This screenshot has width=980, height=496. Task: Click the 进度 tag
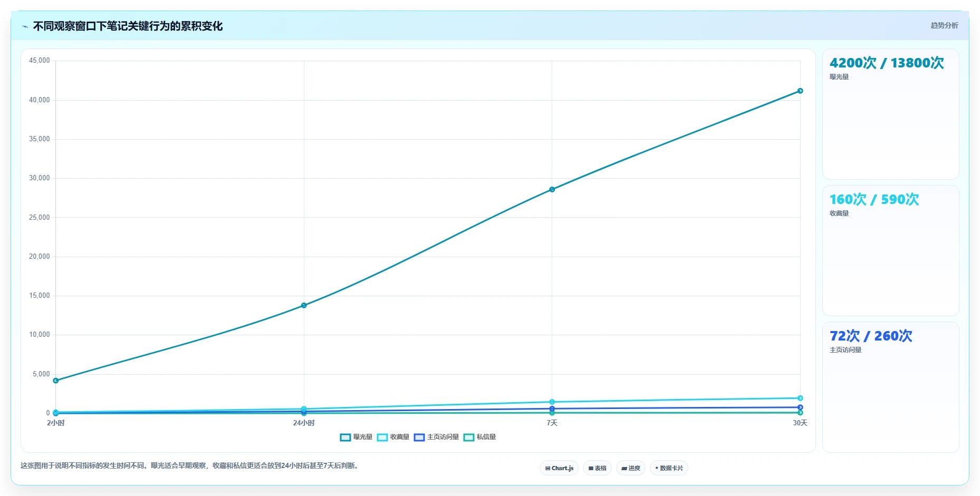tap(631, 468)
